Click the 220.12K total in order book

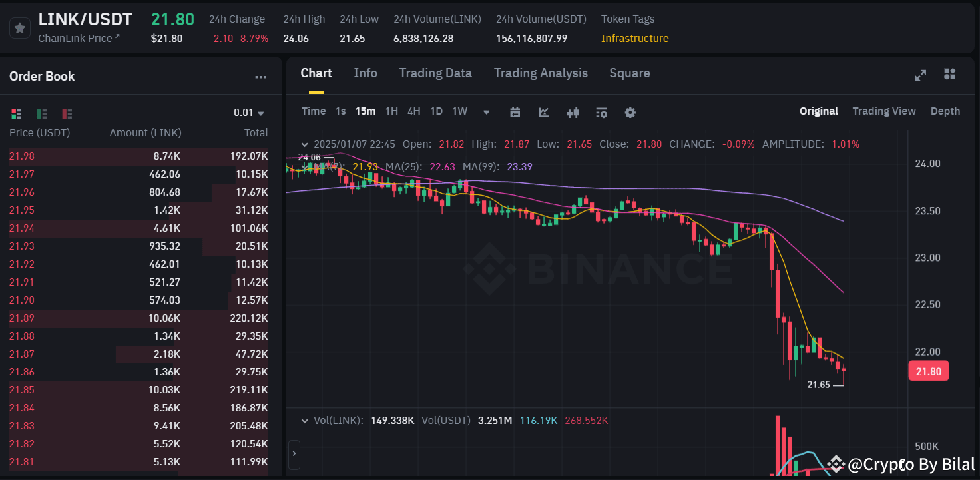[249, 318]
